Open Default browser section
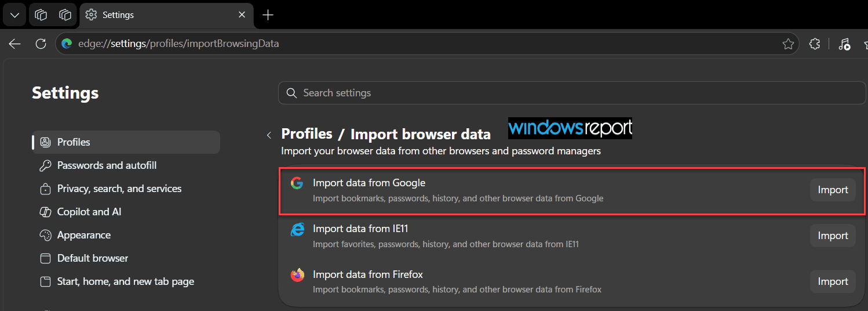This screenshot has width=868, height=311. coord(93,258)
